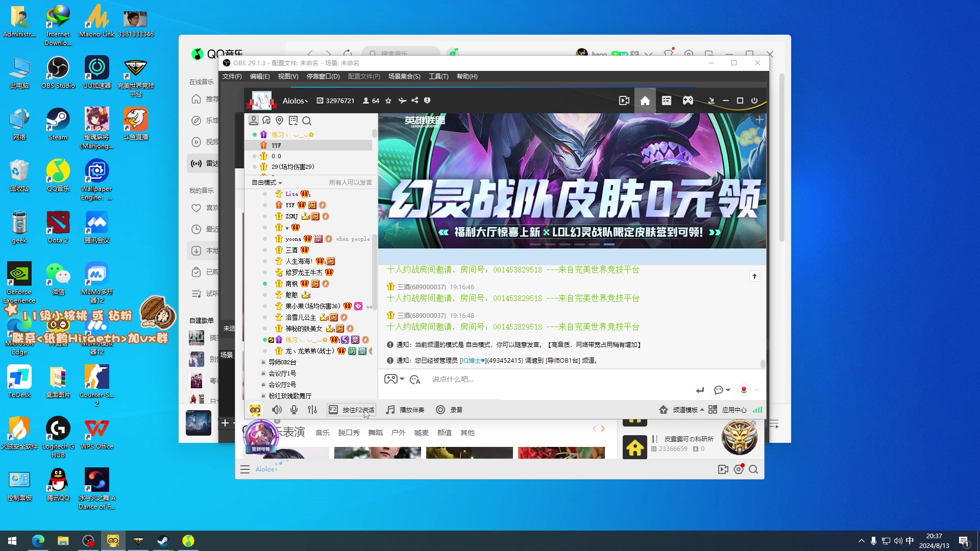The height and width of the screenshot is (551, 980).
Task: Select user 南枳 in member list
Action: (291, 284)
